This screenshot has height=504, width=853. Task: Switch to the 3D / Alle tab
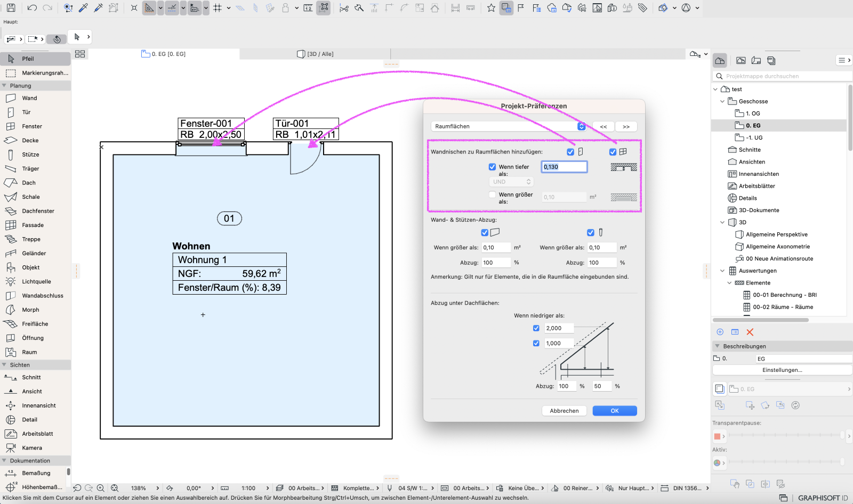click(x=315, y=54)
